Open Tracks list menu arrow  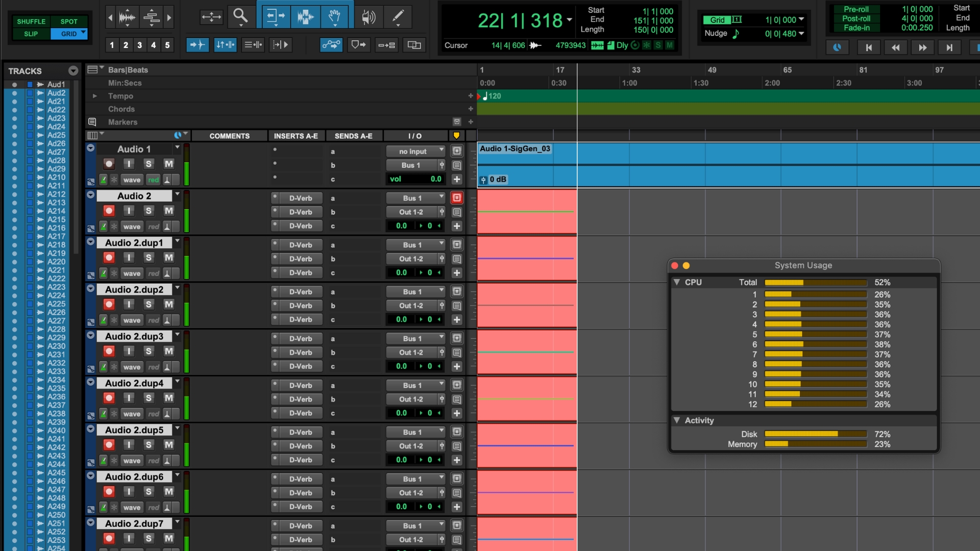point(73,71)
